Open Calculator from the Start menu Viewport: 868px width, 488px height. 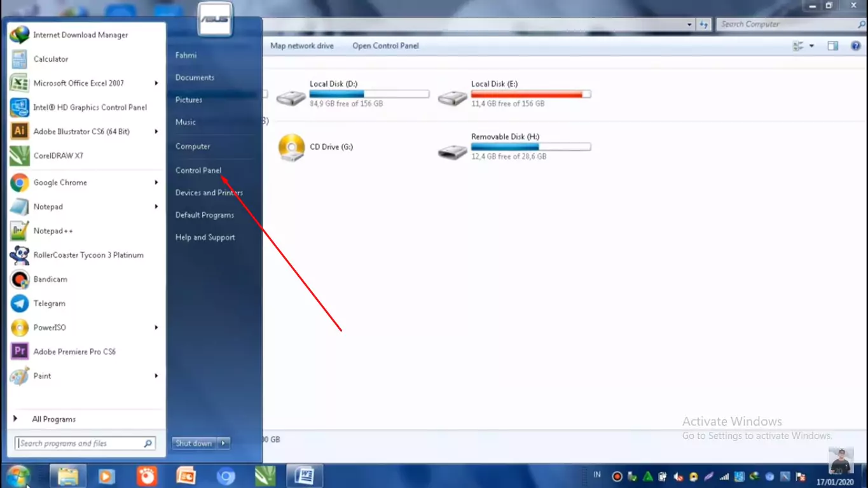click(51, 59)
